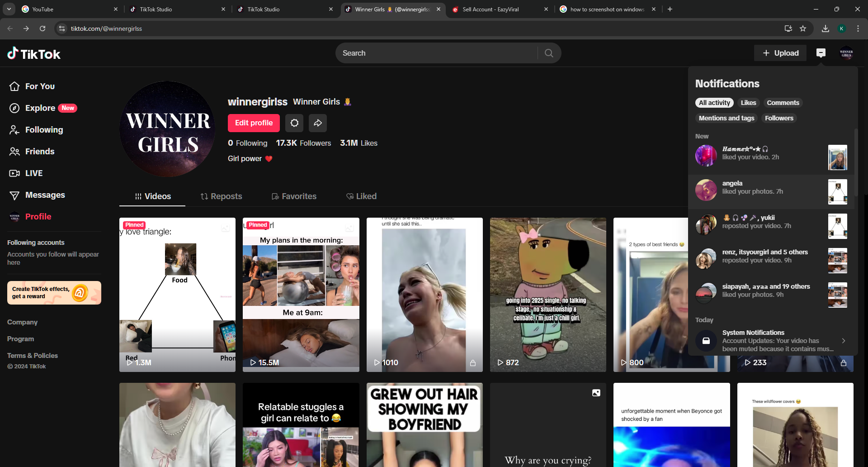Open renz, itsyourgirl reposted notification

pyautogui.click(x=771, y=261)
